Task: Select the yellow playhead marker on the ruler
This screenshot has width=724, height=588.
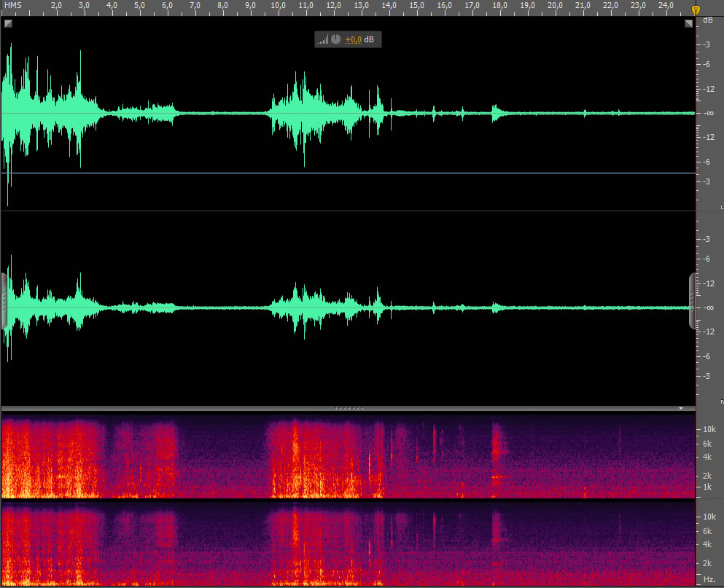Action: 696,9
